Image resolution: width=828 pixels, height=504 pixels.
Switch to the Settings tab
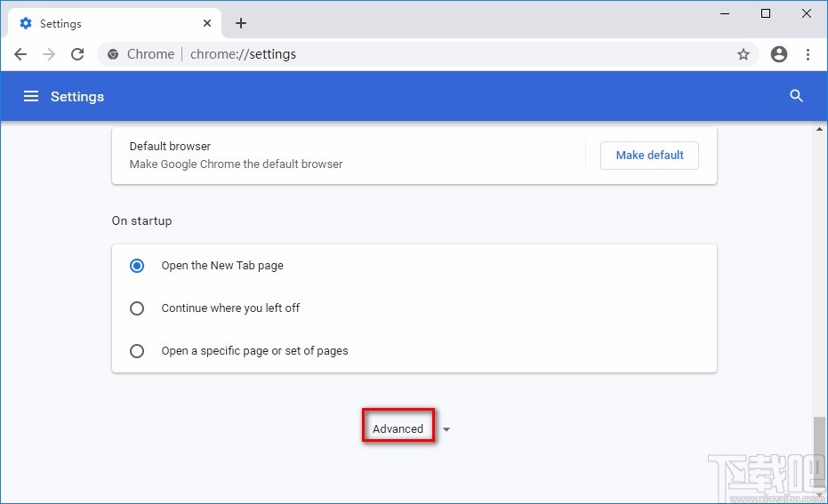pyautogui.click(x=98, y=24)
